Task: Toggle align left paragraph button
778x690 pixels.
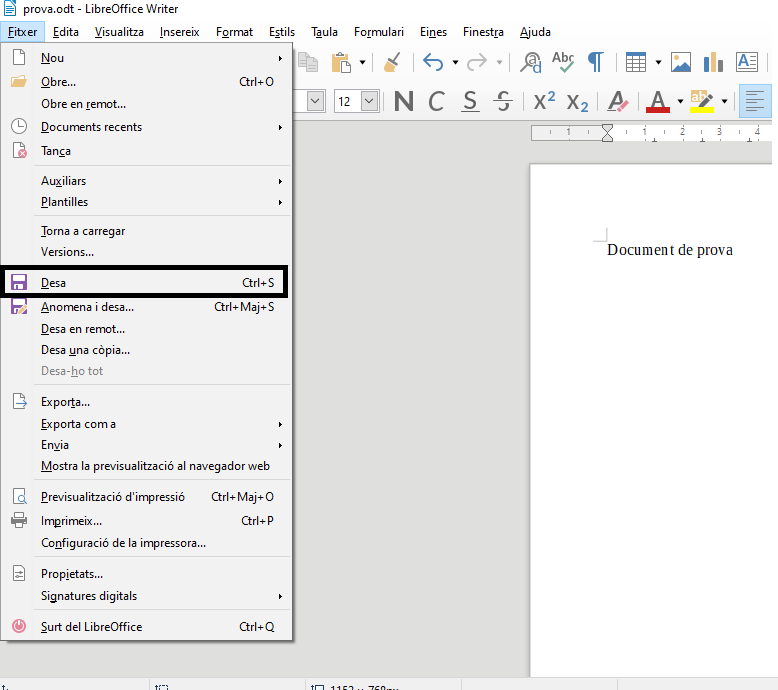Action: pyautogui.click(x=755, y=101)
